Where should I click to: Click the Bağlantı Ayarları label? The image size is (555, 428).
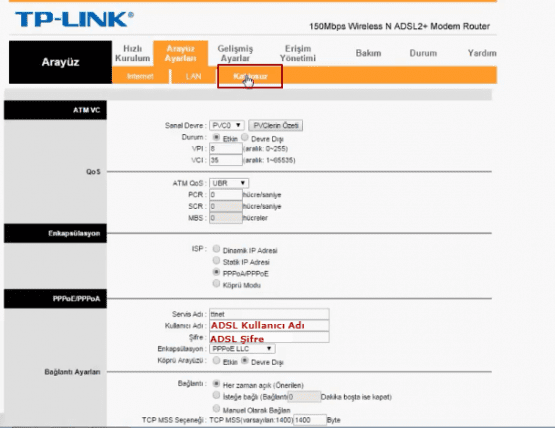(72, 372)
